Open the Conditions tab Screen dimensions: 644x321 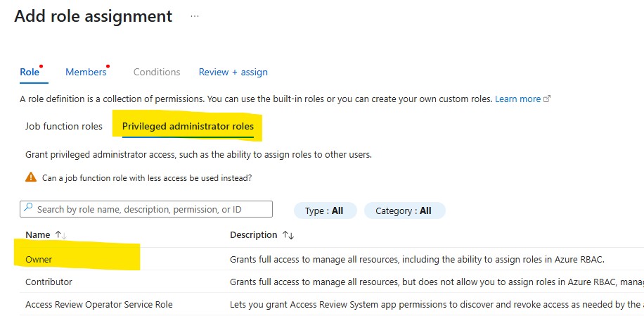[157, 72]
